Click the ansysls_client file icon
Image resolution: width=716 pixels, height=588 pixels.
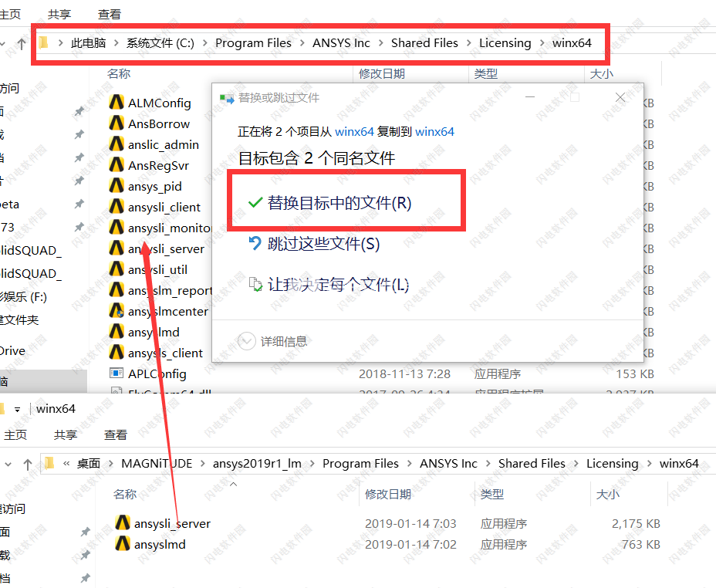[117, 353]
